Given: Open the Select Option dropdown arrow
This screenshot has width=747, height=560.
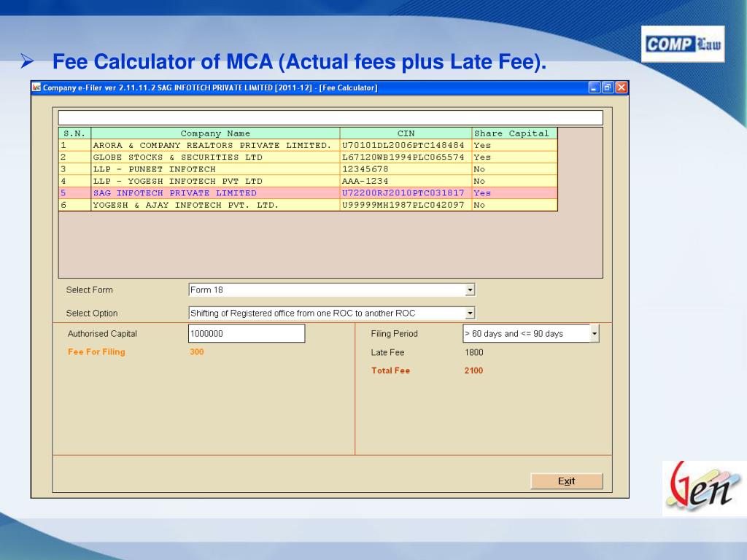Looking at the screenshot, I should 470,313.
